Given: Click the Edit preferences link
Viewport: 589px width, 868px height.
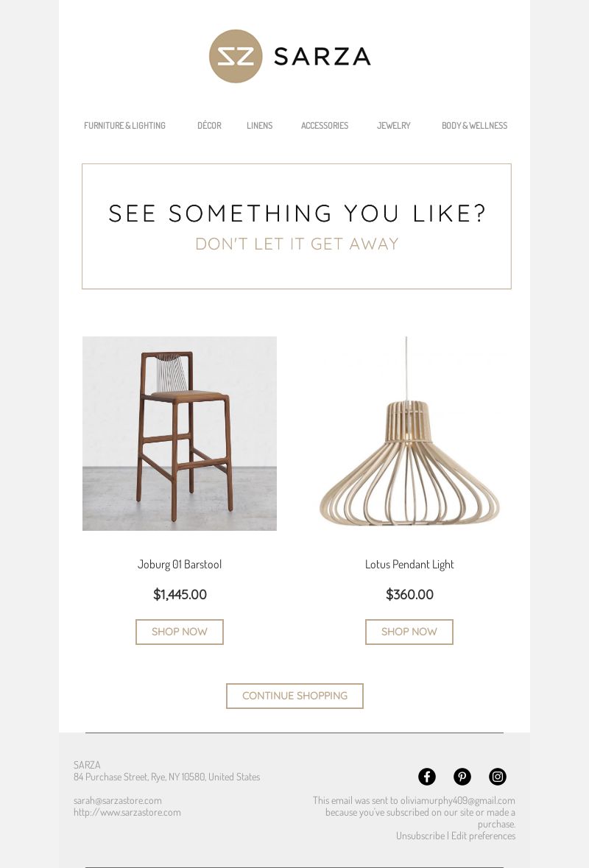Looking at the screenshot, I should (483, 836).
